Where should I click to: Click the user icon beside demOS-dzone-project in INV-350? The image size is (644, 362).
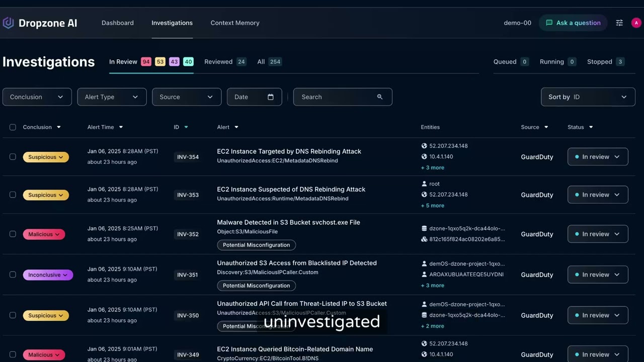click(x=424, y=304)
